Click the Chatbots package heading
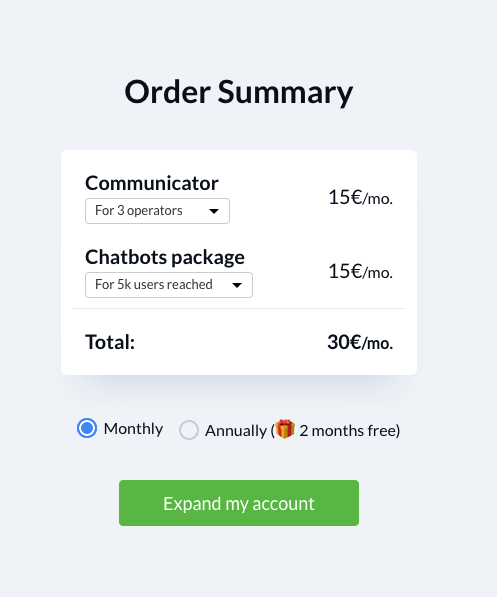This screenshot has height=597, width=497. 165,257
